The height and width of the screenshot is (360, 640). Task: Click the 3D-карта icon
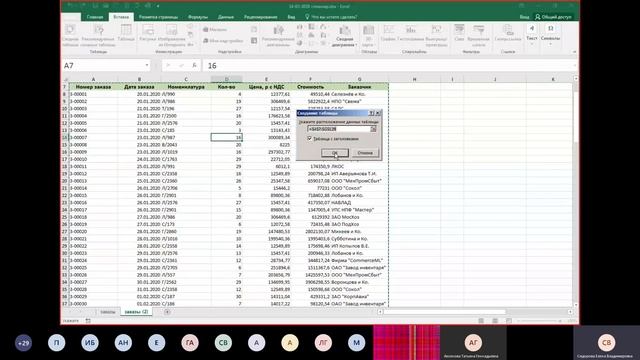pos(369,36)
